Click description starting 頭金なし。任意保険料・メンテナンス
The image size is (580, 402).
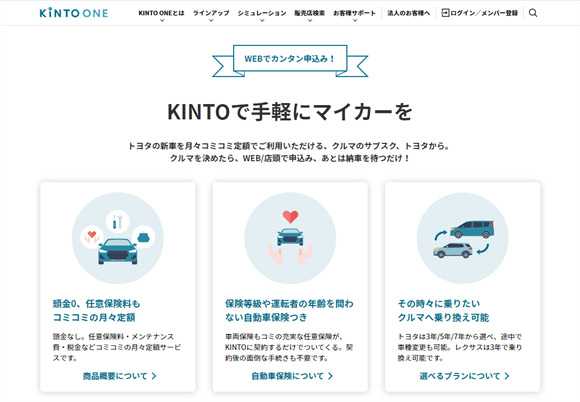117,347
